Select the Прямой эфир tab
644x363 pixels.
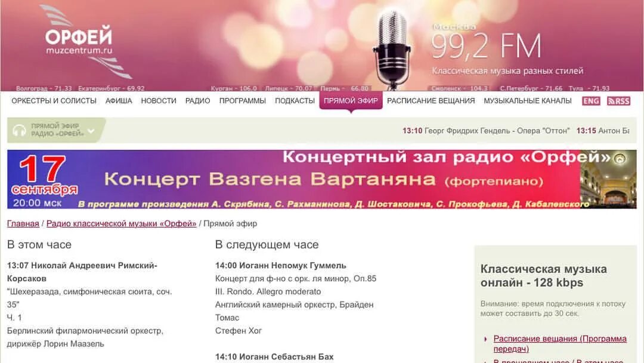351,101
